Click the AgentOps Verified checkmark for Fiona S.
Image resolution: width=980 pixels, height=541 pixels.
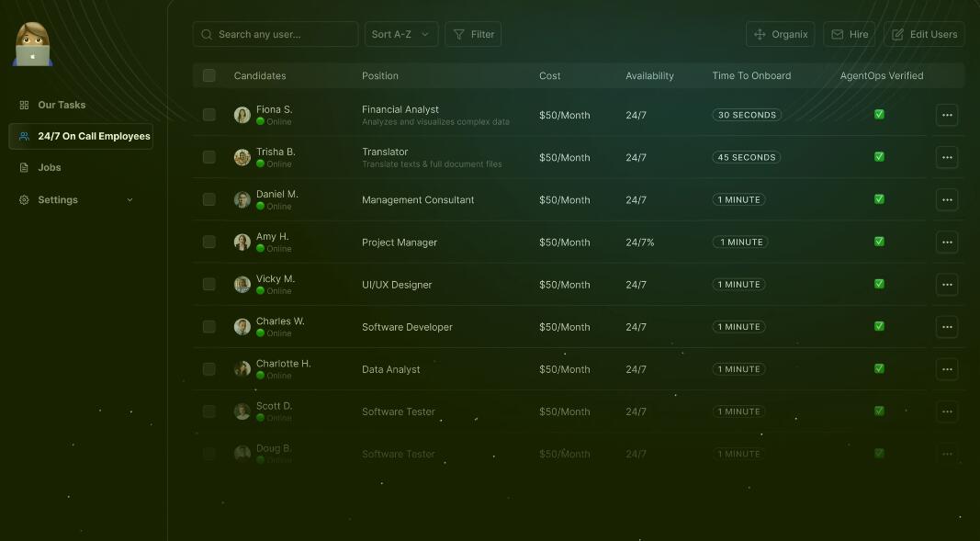pyautogui.click(x=879, y=115)
